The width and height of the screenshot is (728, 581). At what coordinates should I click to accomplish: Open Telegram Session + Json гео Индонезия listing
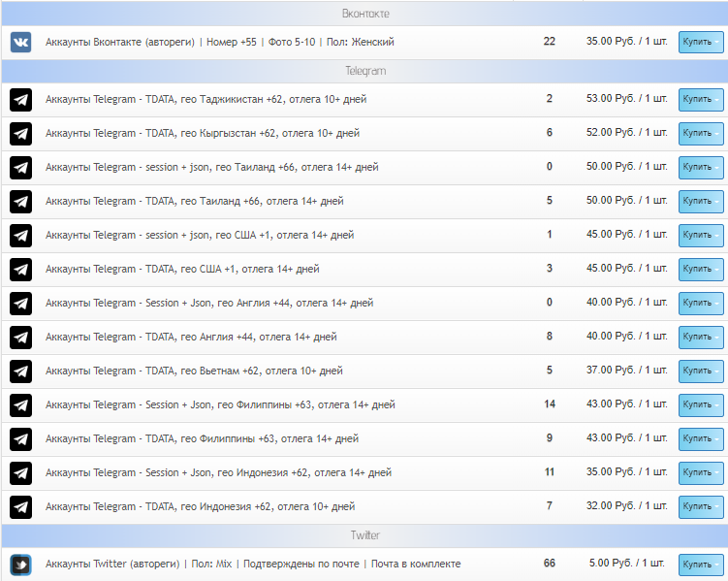[x=219, y=472]
